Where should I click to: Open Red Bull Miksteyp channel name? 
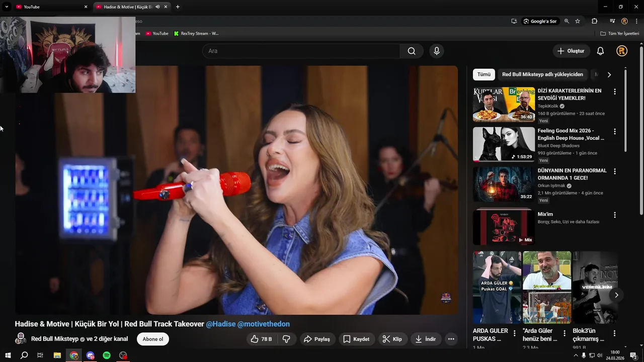pos(54,339)
